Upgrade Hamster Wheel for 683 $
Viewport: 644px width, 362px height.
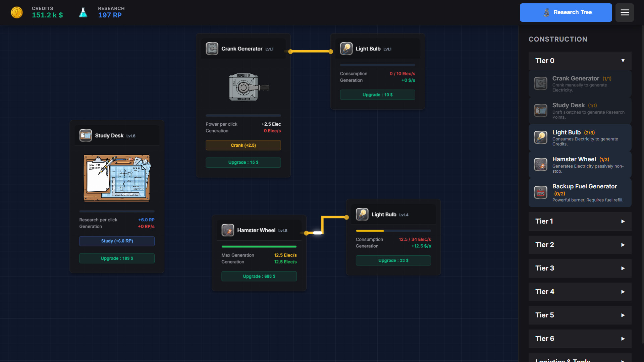click(259, 277)
